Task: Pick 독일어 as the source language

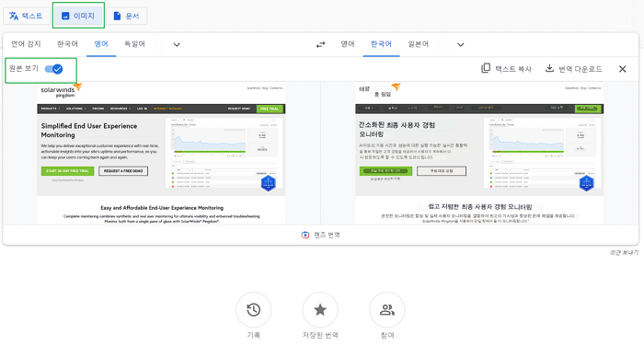Action: coord(134,44)
